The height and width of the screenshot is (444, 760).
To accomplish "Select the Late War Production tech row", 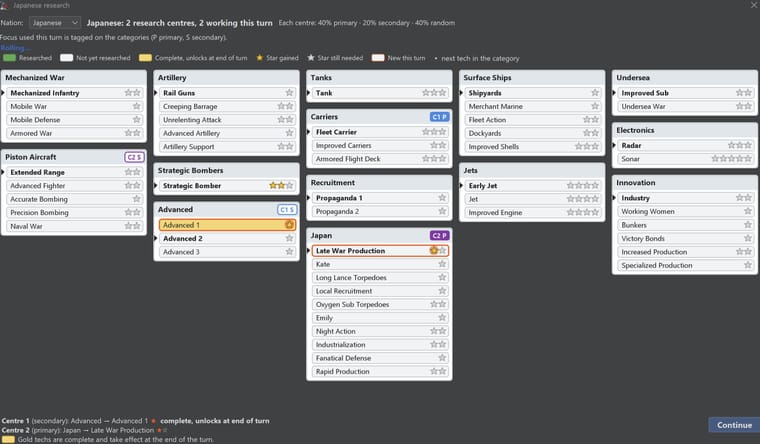I will point(380,251).
